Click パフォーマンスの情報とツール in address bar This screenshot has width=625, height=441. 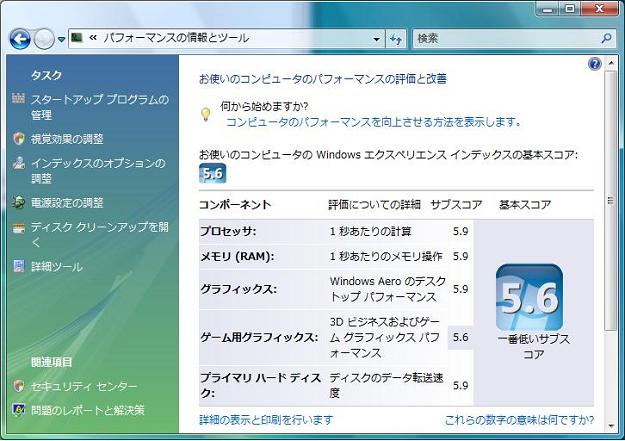coord(176,38)
